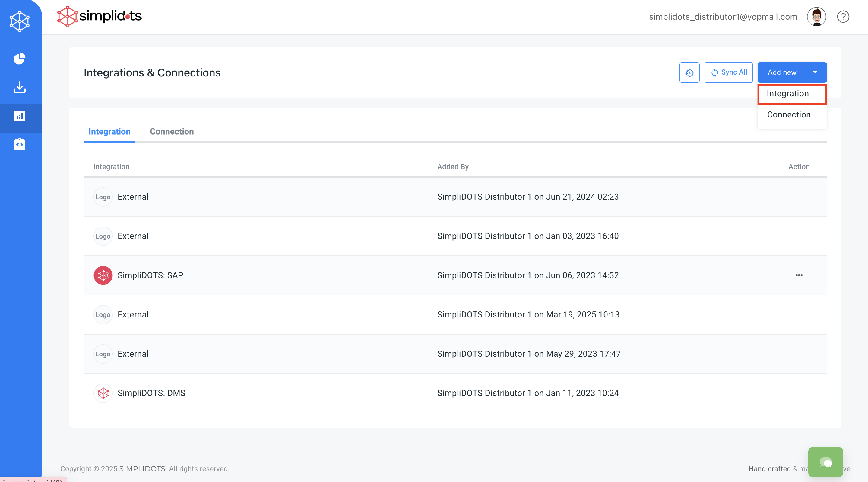This screenshot has height=482, width=868.
Task: Choose Connection from Add new menu
Action: (x=788, y=115)
